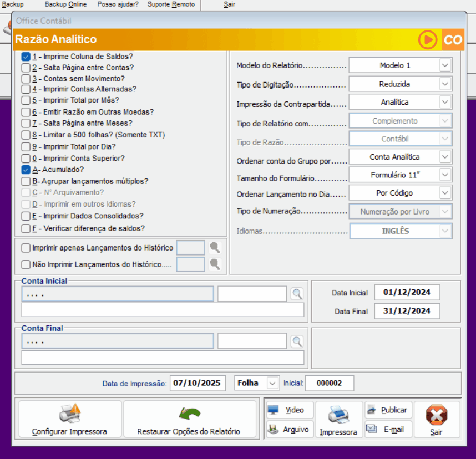Viewport: 476px width, 459px height.
Task: Send report to Impressora
Action: (x=338, y=420)
